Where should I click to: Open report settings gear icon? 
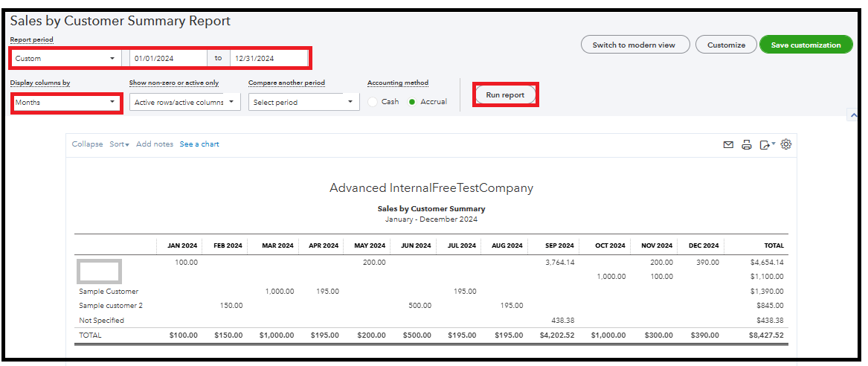[786, 144]
